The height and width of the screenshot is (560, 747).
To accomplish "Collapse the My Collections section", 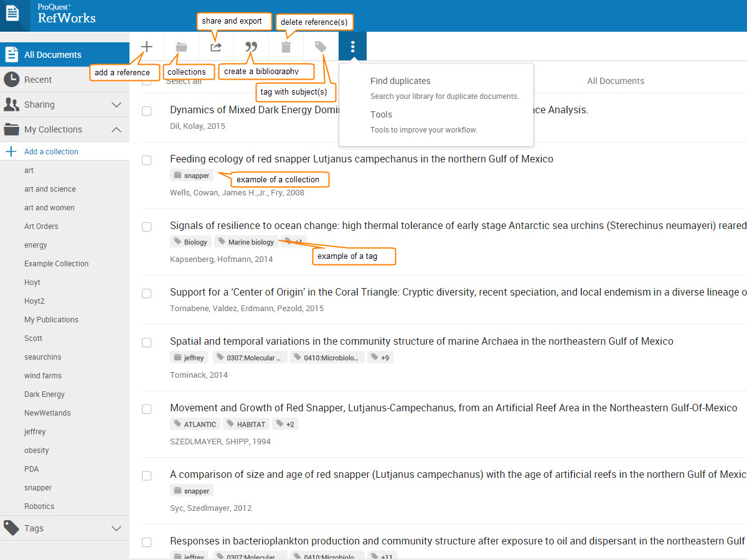I will coord(116,129).
